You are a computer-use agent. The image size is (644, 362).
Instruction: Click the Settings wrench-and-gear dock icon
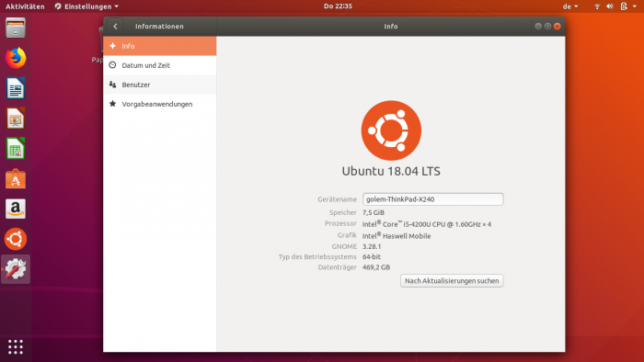[16, 269]
